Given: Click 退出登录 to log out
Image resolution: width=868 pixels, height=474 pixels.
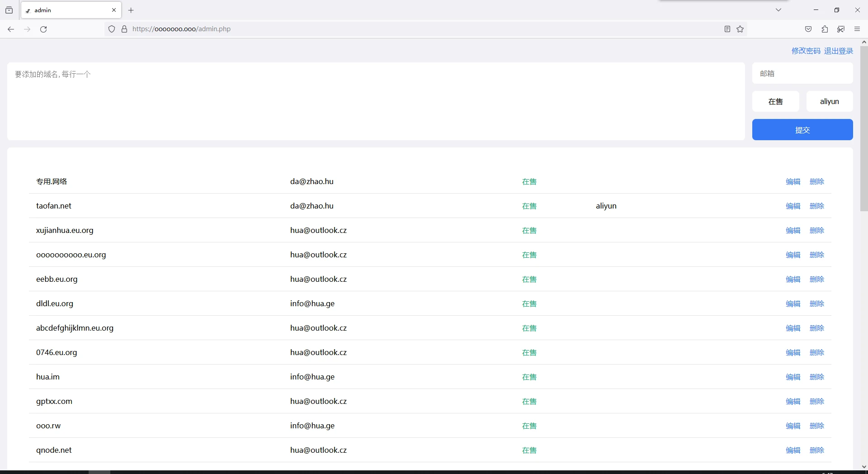Looking at the screenshot, I should coord(838,51).
